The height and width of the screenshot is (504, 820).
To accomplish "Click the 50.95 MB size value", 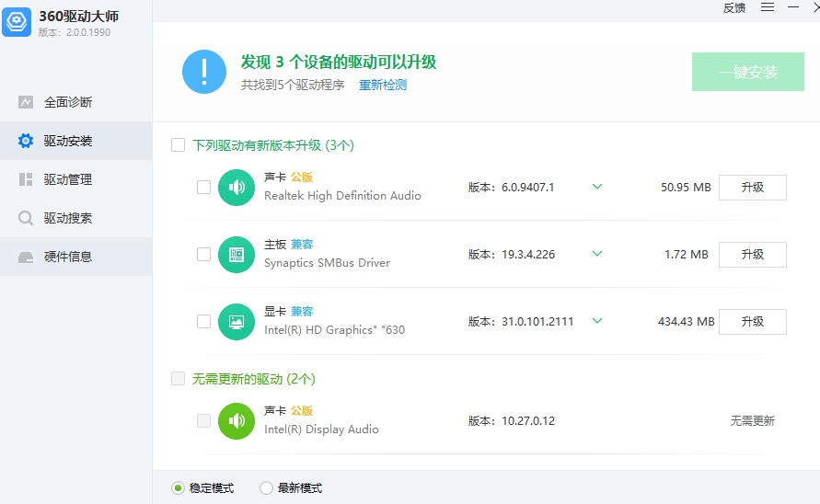I will [x=686, y=188].
